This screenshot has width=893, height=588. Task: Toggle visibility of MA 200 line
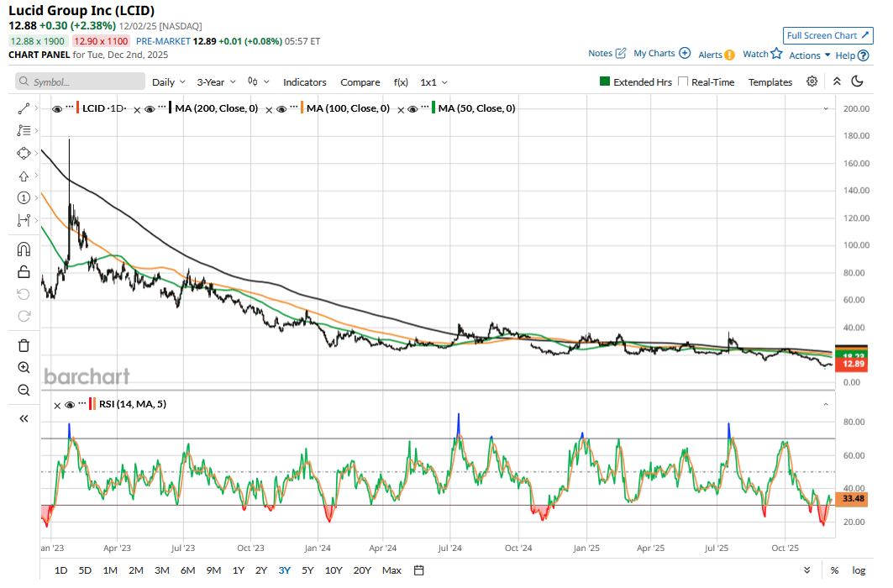[150, 108]
